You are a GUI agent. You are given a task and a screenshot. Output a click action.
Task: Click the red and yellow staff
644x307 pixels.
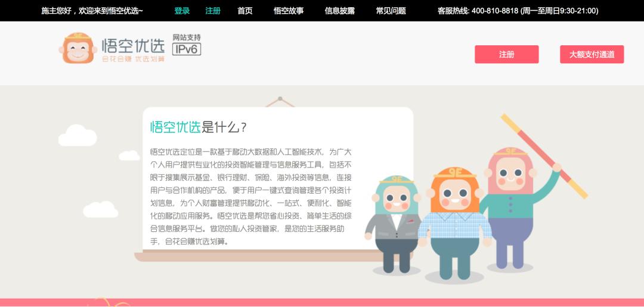543,156
